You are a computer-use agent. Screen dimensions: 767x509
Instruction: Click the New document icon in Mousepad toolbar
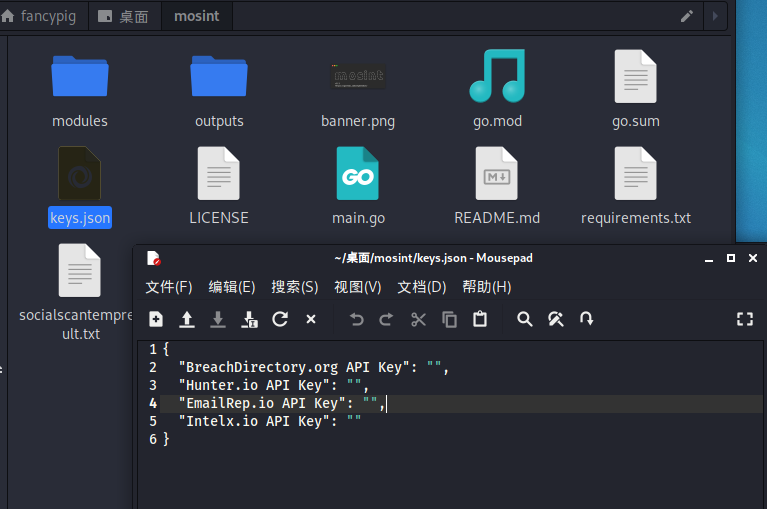pos(156,319)
